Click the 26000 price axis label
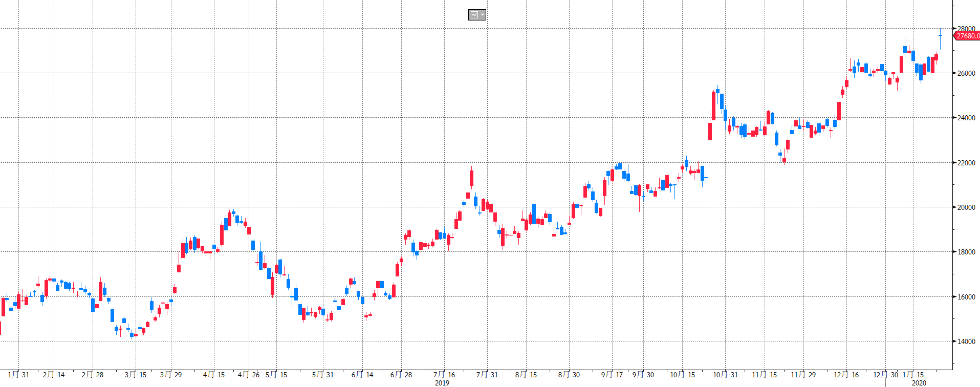This screenshot has width=980, height=387. [966, 73]
